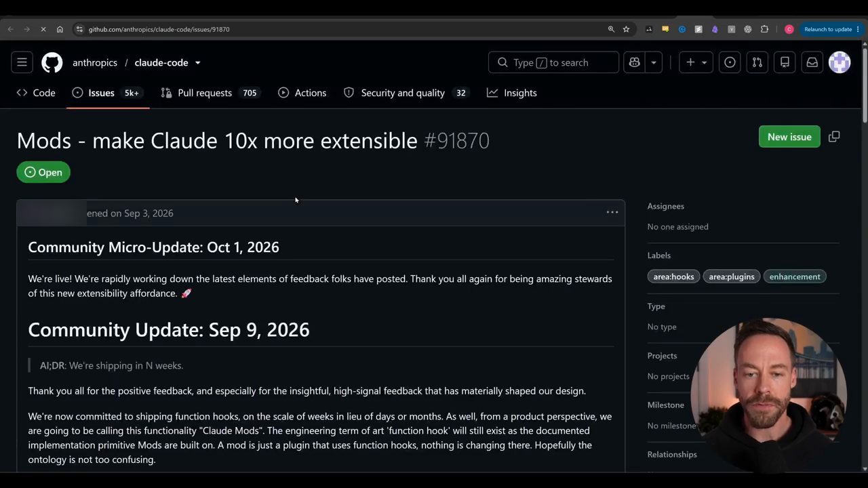Image resolution: width=868 pixels, height=488 pixels.
Task: Open the GitHub hamburger navigation menu
Action: point(22,62)
